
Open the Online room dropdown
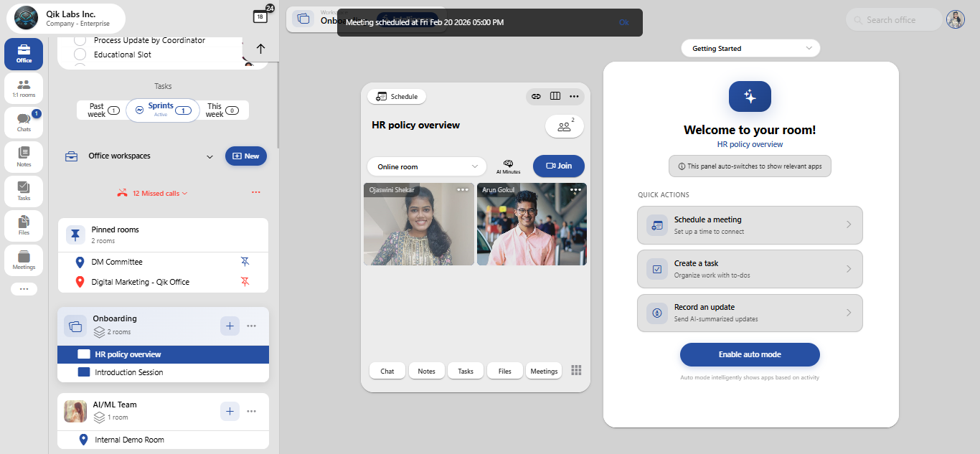[x=427, y=166]
